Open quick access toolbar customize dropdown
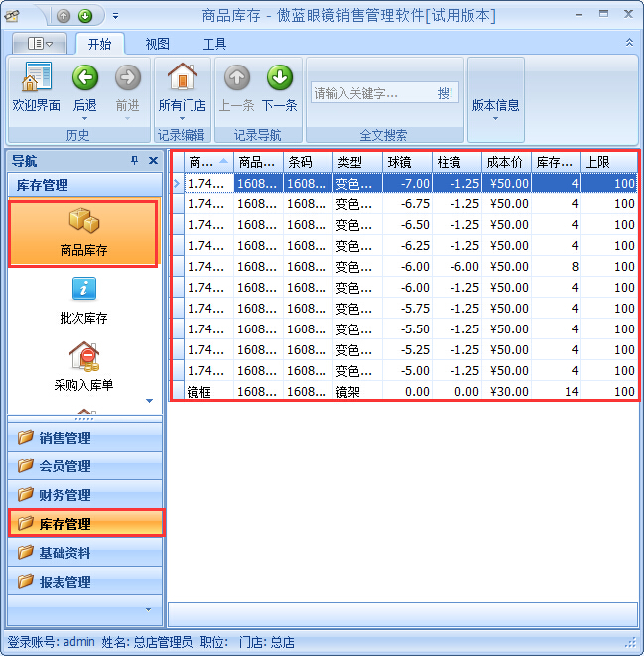Screen dimensions: 644x656 click(x=115, y=16)
